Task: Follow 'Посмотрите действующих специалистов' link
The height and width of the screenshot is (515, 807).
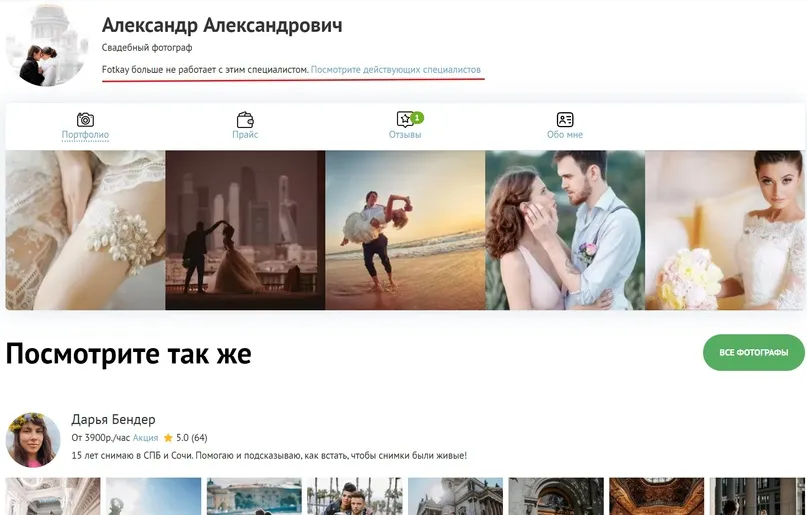Action: [x=396, y=69]
